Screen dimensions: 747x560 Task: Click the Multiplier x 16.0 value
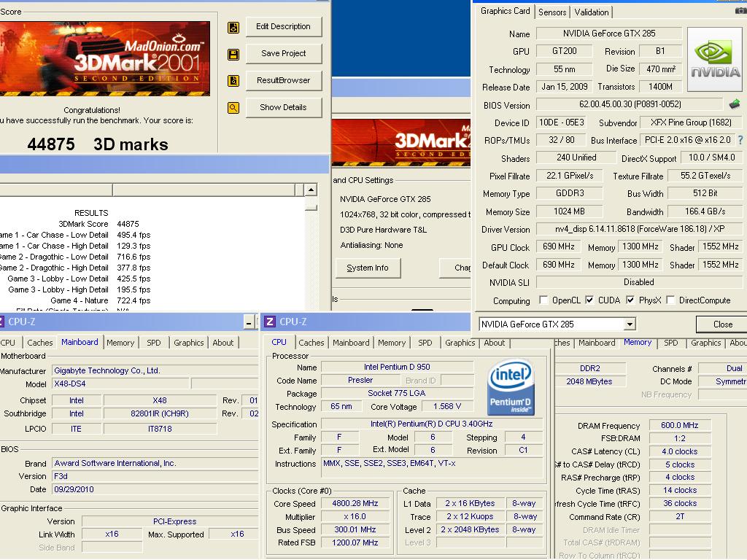[355, 516]
